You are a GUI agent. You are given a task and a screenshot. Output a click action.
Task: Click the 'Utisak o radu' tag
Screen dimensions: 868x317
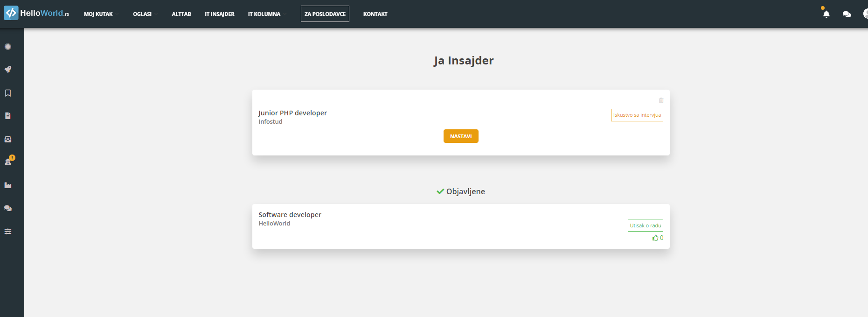click(x=646, y=225)
